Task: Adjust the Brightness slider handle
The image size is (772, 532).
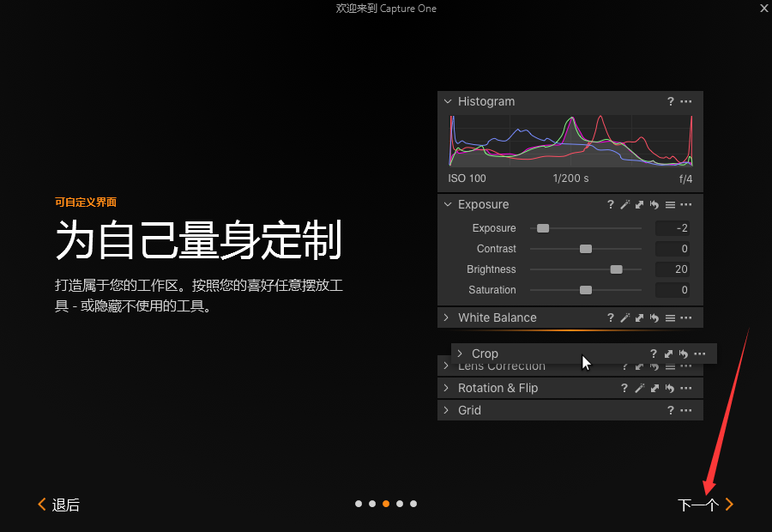Action: (x=617, y=269)
